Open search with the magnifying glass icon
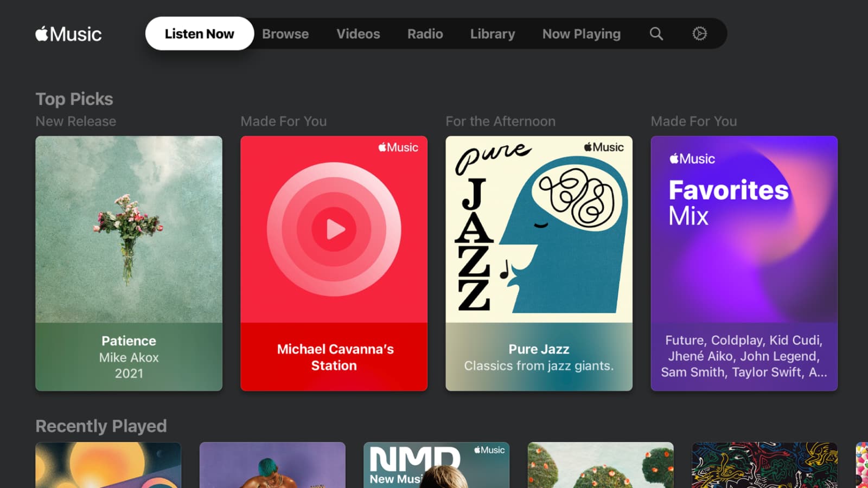This screenshot has height=488, width=868. click(x=656, y=34)
